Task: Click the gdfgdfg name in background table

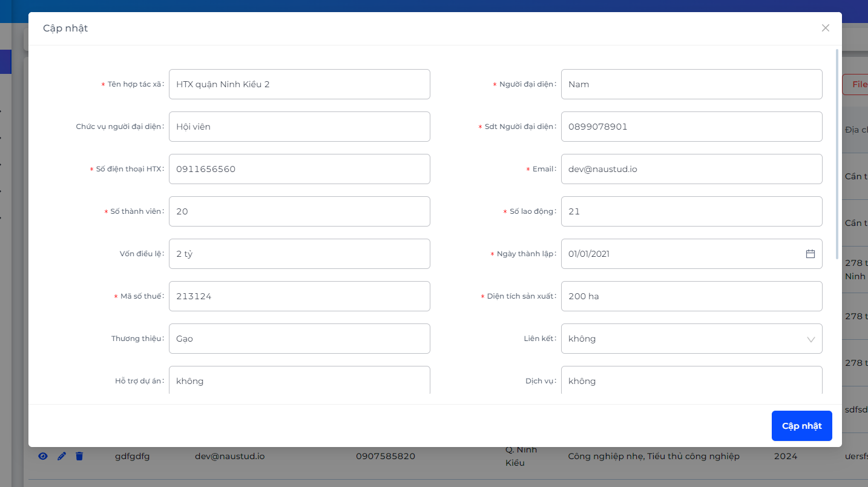Action: pyautogui.click(x=132, y=456)
